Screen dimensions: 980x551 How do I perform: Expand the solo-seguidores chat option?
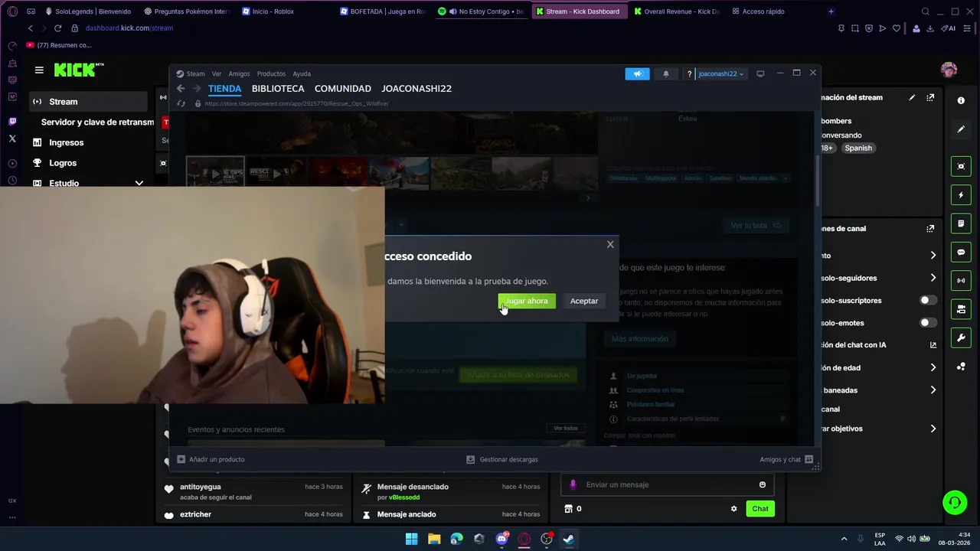933,278
